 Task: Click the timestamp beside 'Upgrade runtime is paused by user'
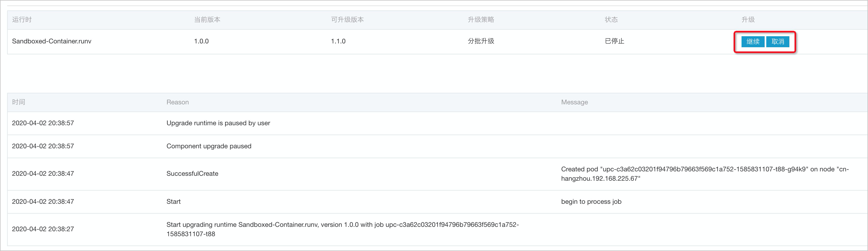pos(43,123)
